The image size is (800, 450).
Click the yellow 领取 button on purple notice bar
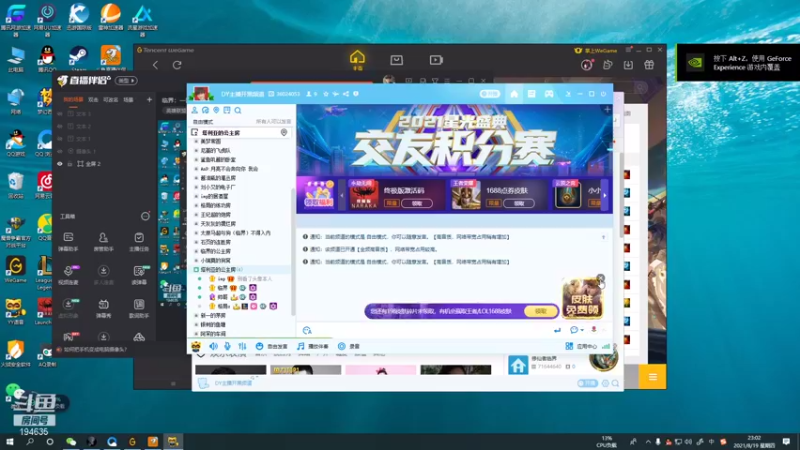tap(540, 311)
